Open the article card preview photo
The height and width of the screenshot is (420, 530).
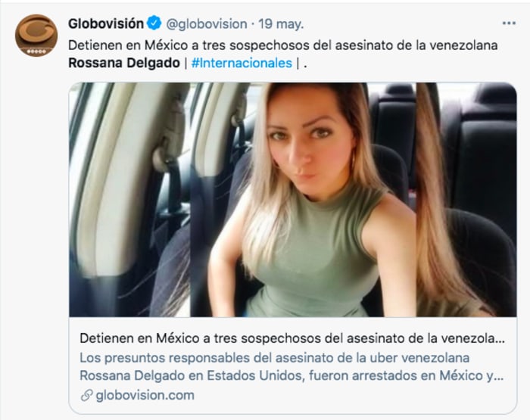pyautogui.click(x=293, y=199)
